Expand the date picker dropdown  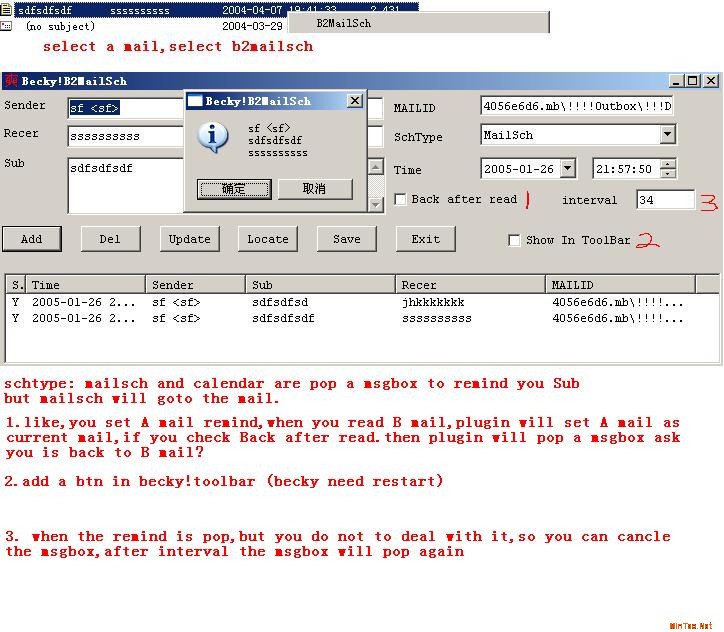[567, 169]
